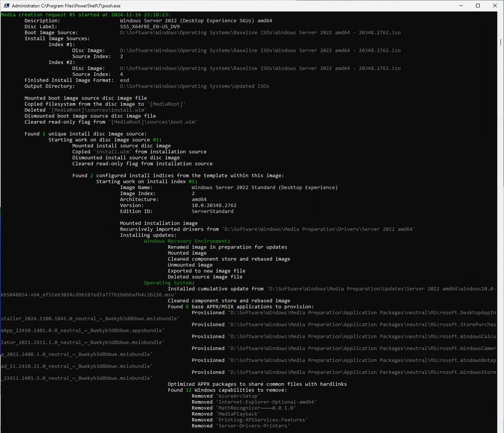504x433 pixels.
Task: Click the "Deleted '[MediaRoot]\sources\install.wim'" line
Action: tap(86, 110)
